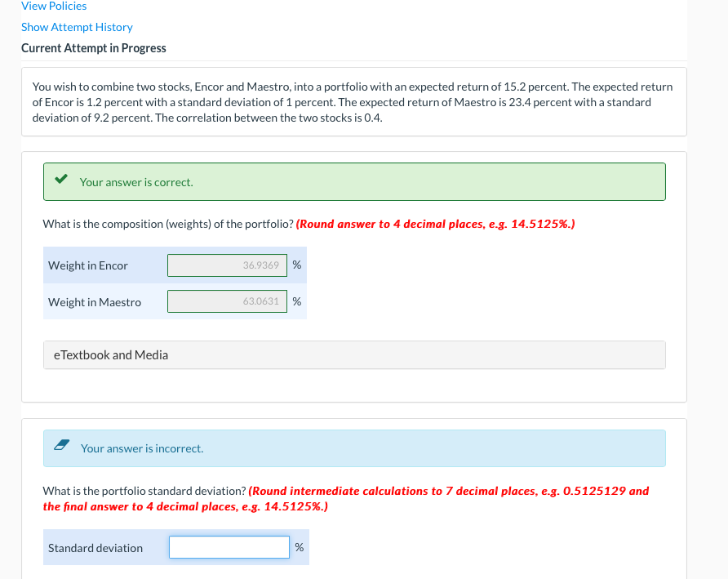Expand the eTextbook and Media section
728x579 pixels.
click(110, 354)
